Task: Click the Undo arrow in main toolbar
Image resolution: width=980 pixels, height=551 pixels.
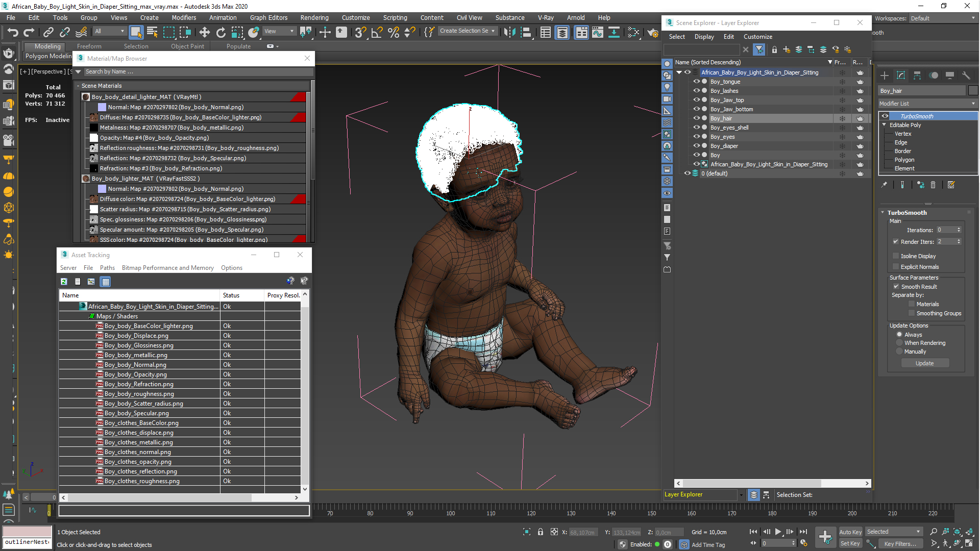Action: coord(13,32)
